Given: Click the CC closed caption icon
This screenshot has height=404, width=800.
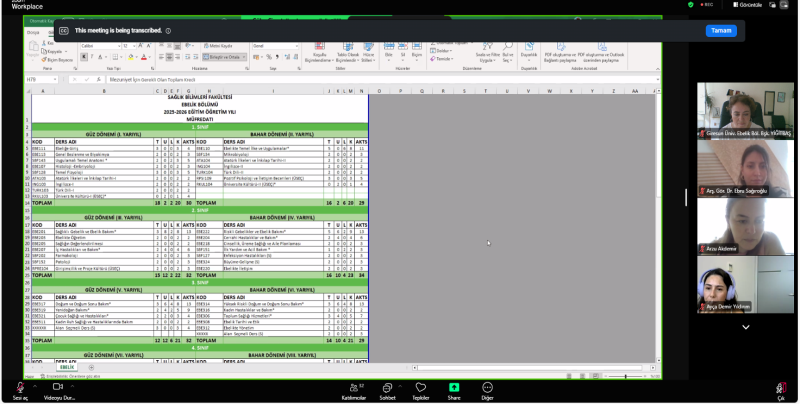Looking at the screenshot, I should click(x=64, y=31).
